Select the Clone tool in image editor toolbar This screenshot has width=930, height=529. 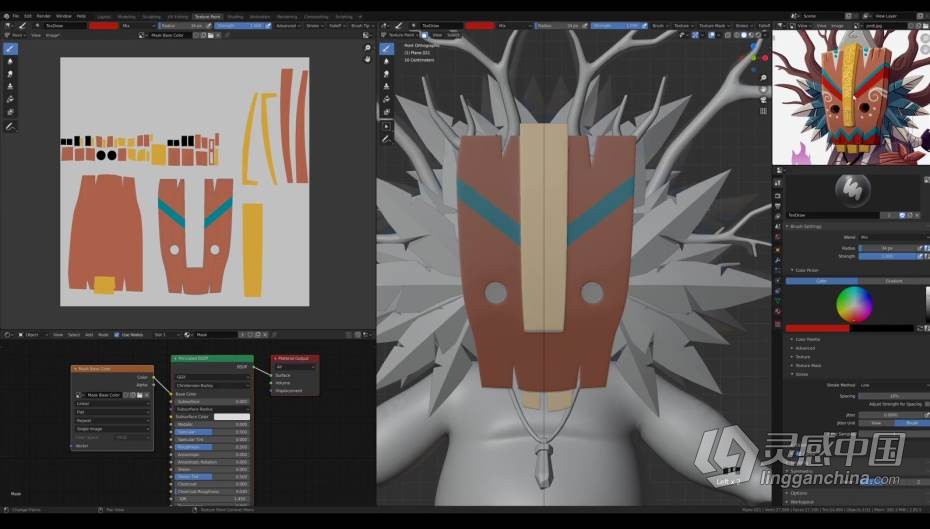click(10, 87)
